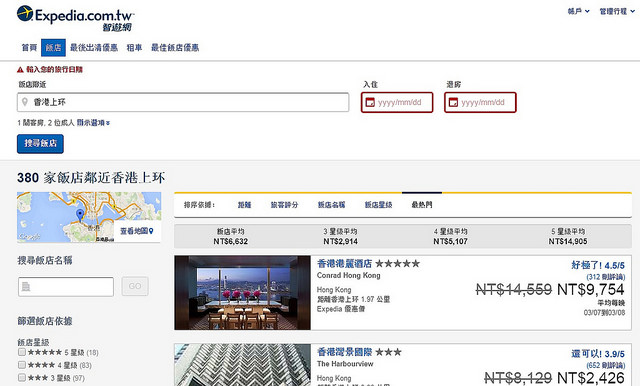Screen dimensions: 640x386
Task: Click the 飯店平均 NT$6,632 cell
Action: coord(231,237)
